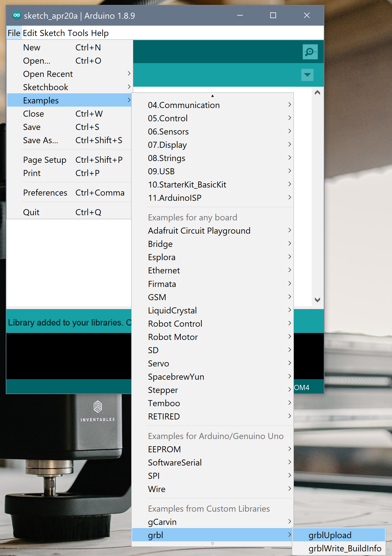
Task: Open GSM library examples
Action: (212, 297)
